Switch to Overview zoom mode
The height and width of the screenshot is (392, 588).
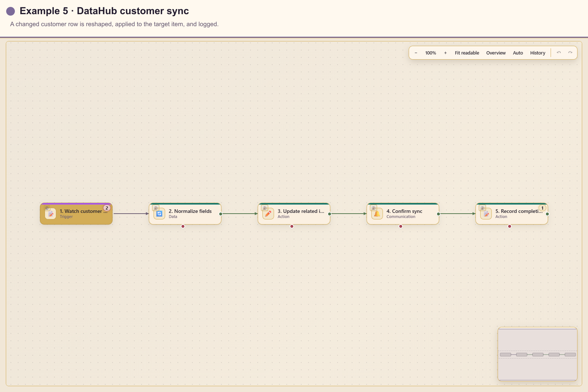[x=496, y=53]
